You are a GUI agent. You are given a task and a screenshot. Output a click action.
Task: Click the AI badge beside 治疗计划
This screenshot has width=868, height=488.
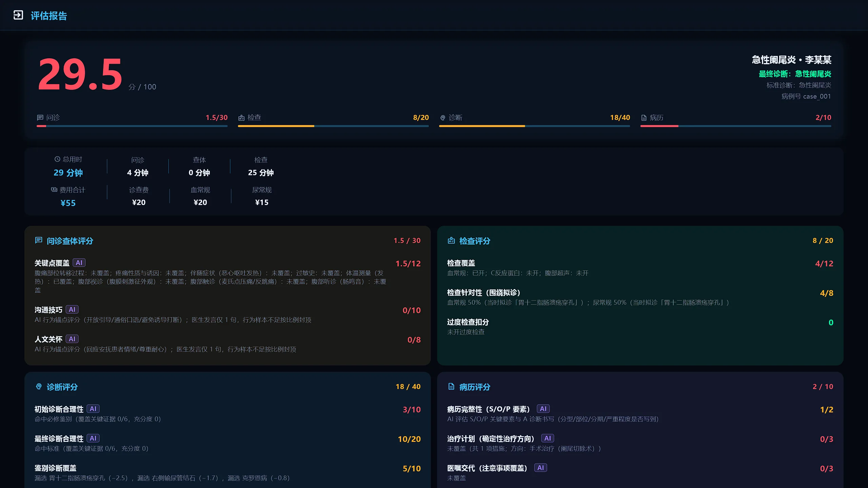pos(548,438)
